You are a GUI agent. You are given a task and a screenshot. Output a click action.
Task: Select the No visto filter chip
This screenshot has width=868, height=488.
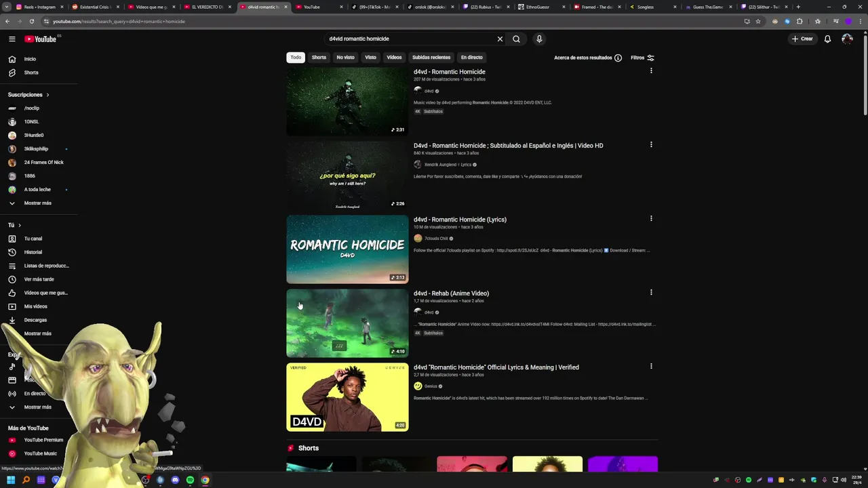pyautogui.click(x=345, y=58)
